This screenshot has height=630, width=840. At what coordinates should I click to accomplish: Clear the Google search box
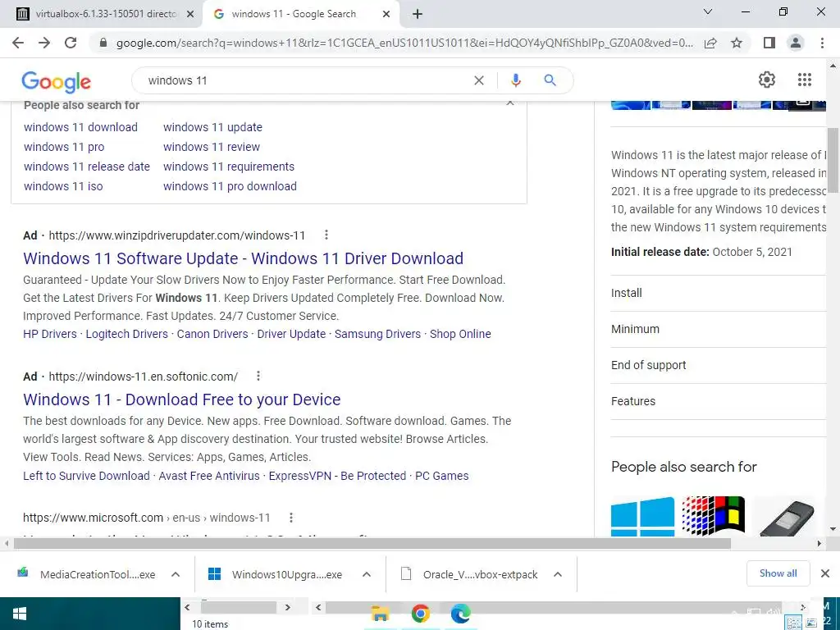(x=479, y=80)
